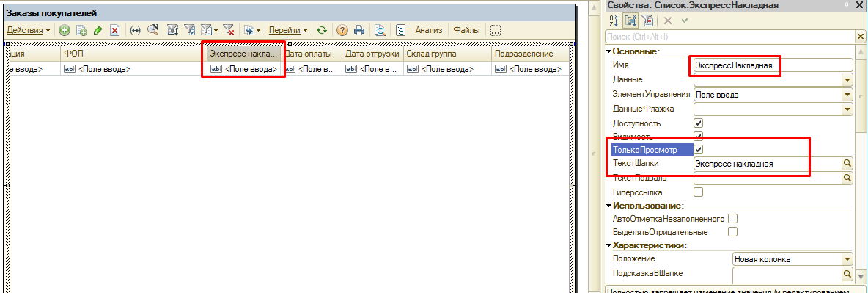
Task: Collapse the Использование section
Action: (x=609, y=206)
